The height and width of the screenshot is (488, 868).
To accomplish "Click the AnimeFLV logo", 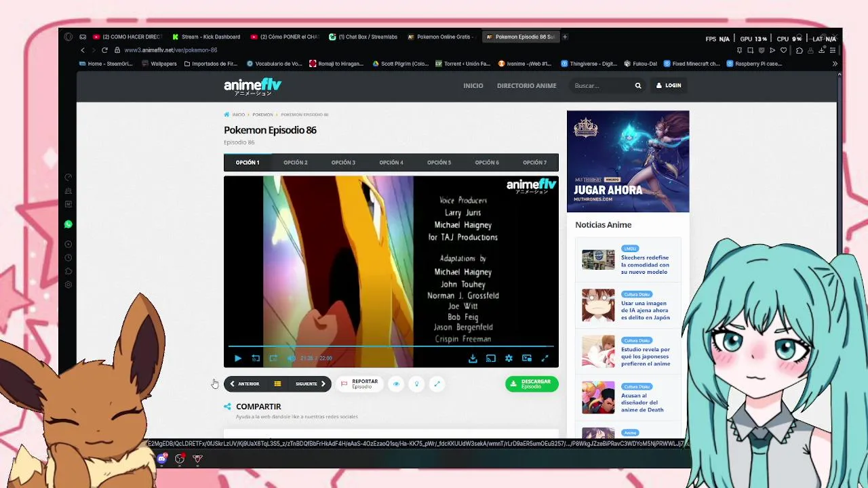I will (252, 87).
